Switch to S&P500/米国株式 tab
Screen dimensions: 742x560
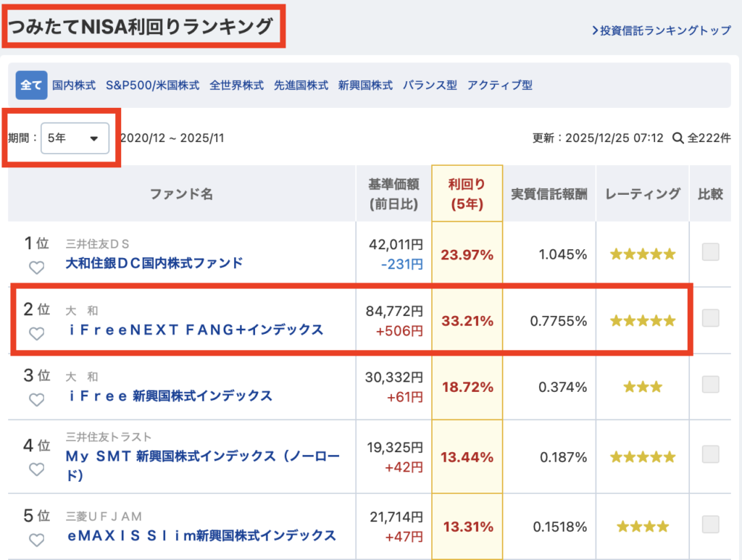[152, 85]
